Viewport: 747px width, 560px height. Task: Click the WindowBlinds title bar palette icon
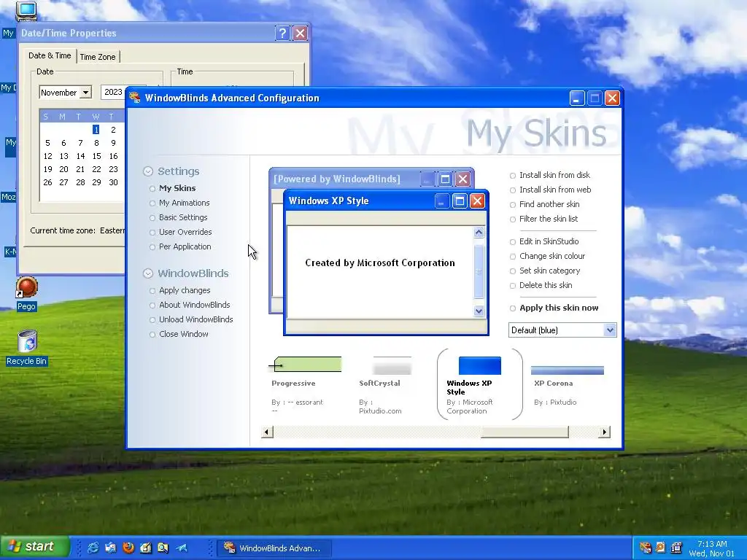click(x=135, y=98)
